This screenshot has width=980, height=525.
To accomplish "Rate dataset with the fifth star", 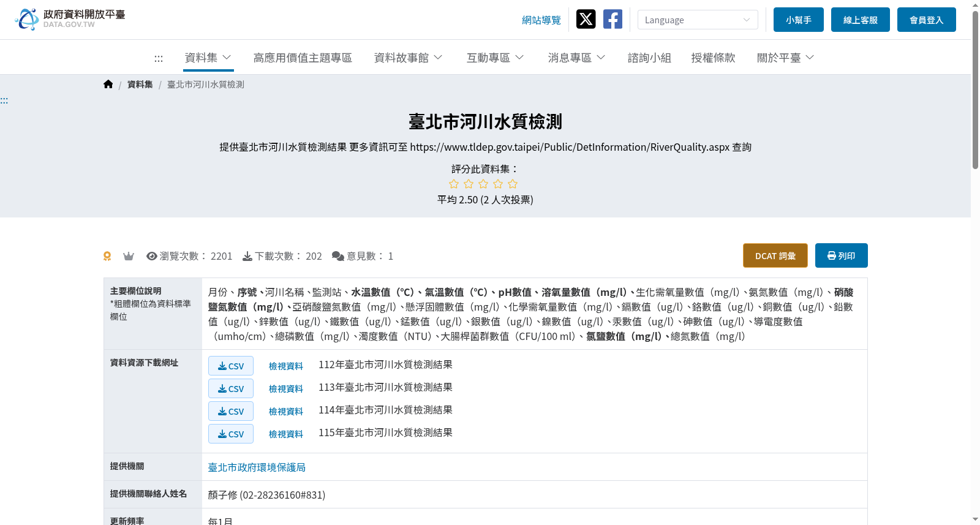I will pyautogui.click(x=513, y=184).
